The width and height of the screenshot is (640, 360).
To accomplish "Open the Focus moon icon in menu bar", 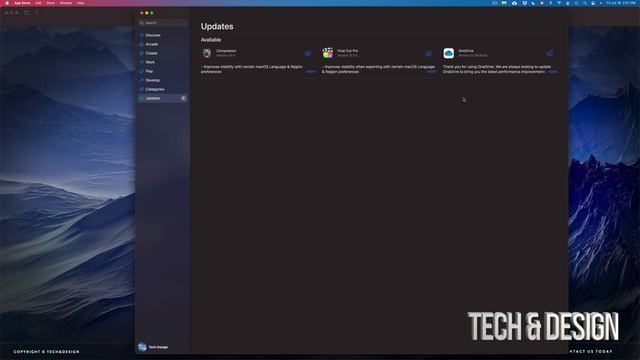I will coord(533,3).
